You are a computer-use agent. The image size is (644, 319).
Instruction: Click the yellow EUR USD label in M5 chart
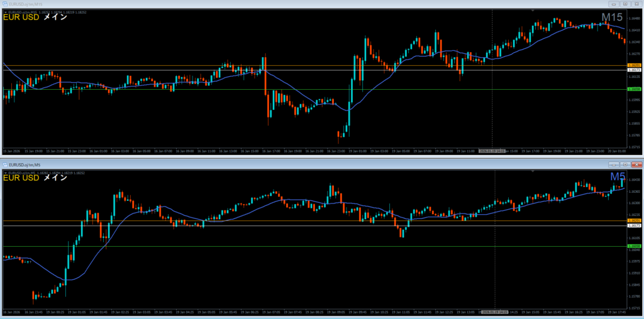click(21, 178)
